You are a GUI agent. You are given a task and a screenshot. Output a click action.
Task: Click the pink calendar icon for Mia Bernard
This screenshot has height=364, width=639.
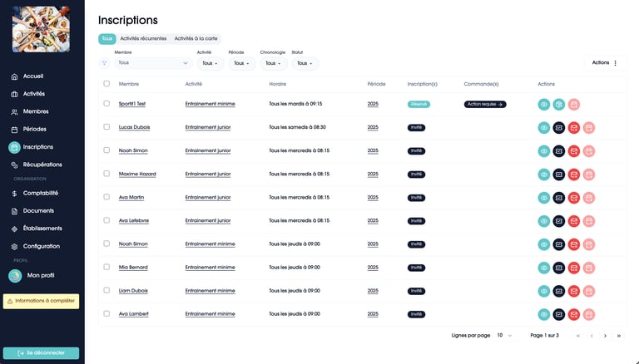[589, 268]
